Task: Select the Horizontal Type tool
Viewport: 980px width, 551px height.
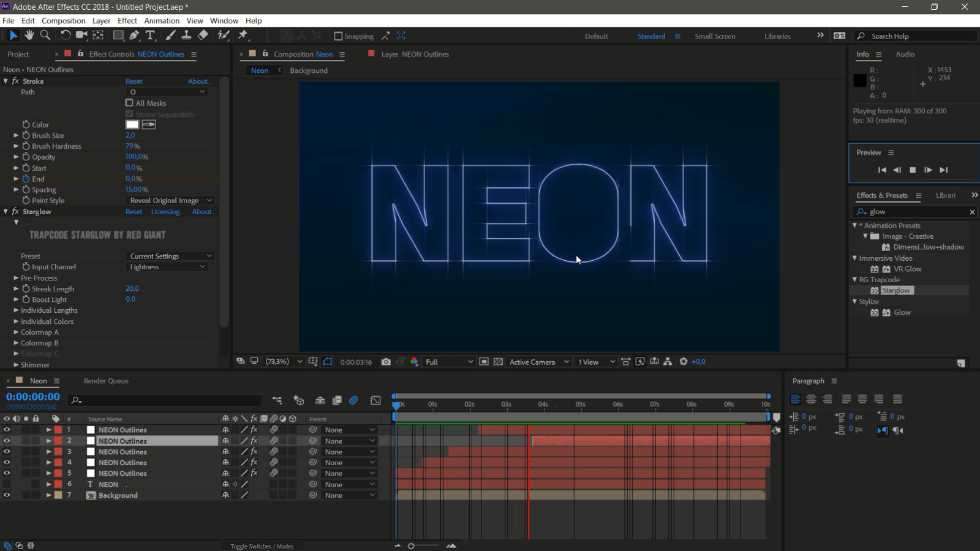Action: (x=150, y=36)
